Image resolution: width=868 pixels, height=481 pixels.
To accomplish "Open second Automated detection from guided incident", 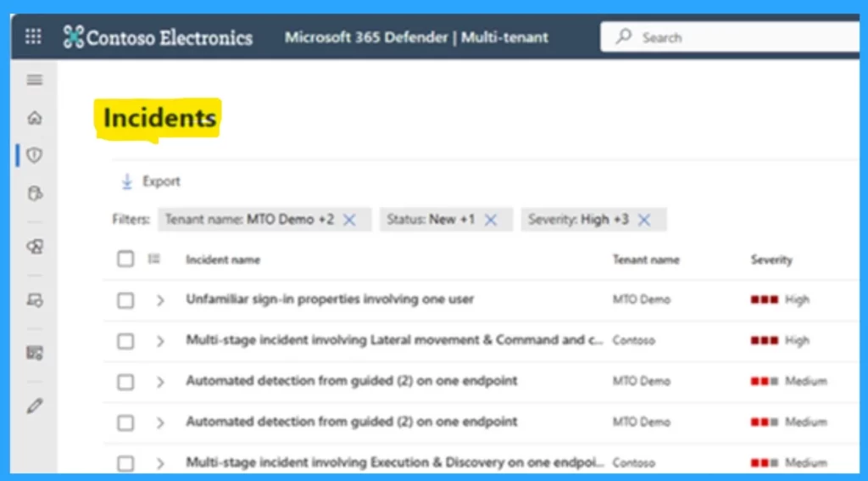I will pyautogui.click(x=352, y=422).
